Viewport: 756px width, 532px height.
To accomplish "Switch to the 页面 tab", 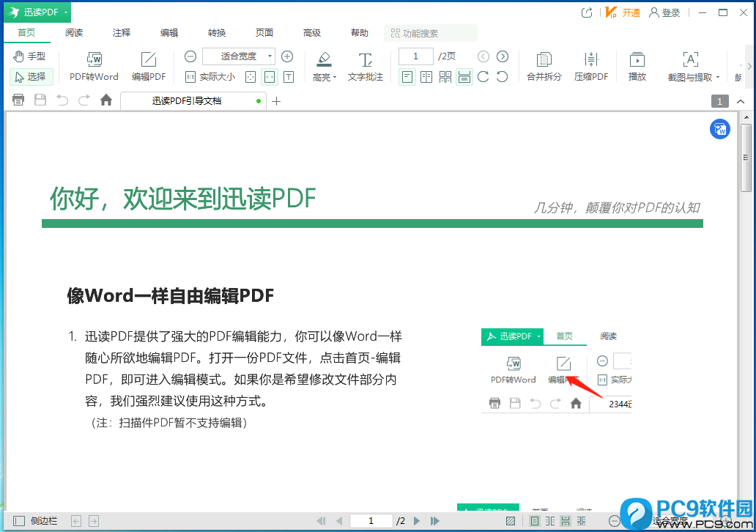I will 264,33.
